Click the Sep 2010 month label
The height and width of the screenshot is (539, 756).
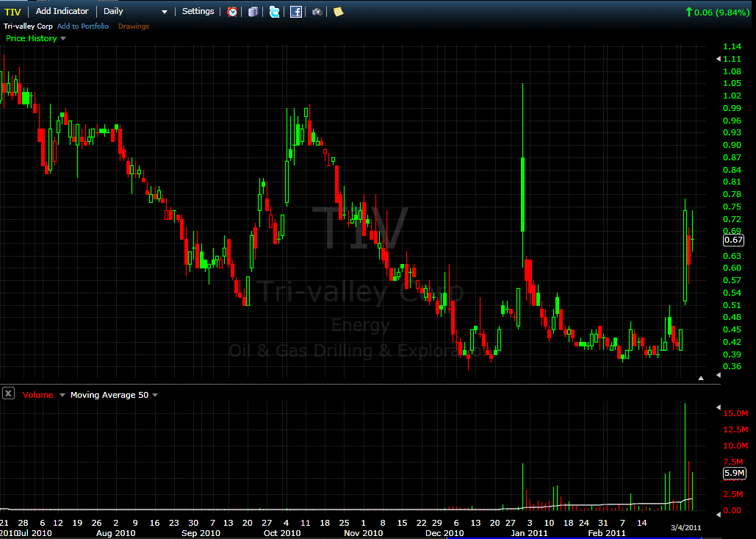tap(201, 533)
